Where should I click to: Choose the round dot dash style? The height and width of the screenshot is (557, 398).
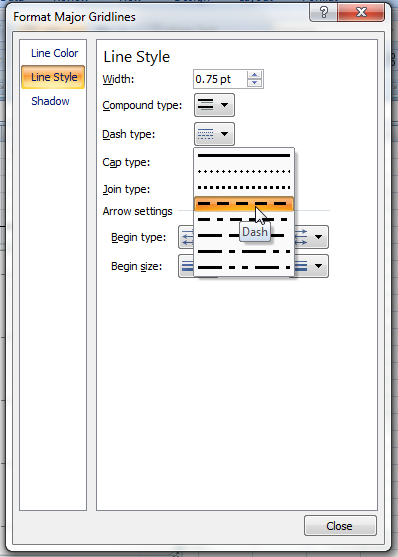point(244,172)
